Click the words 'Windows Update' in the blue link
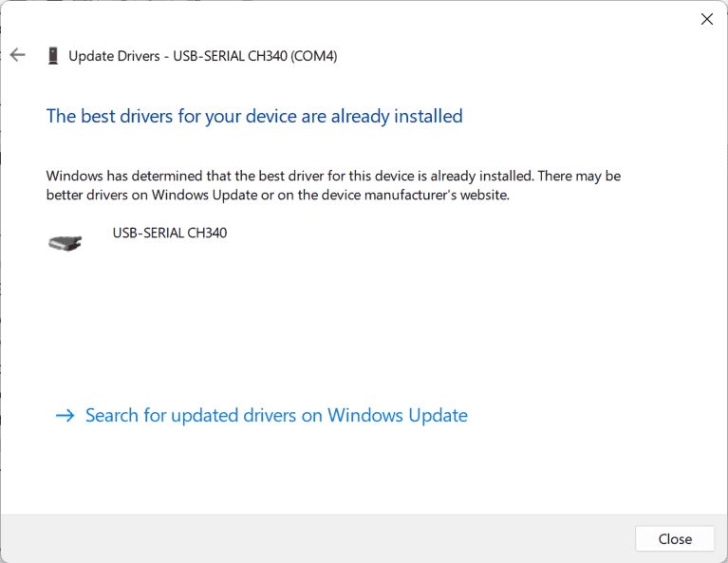This screenshot has height=563, width=728. tap(398, 416)
